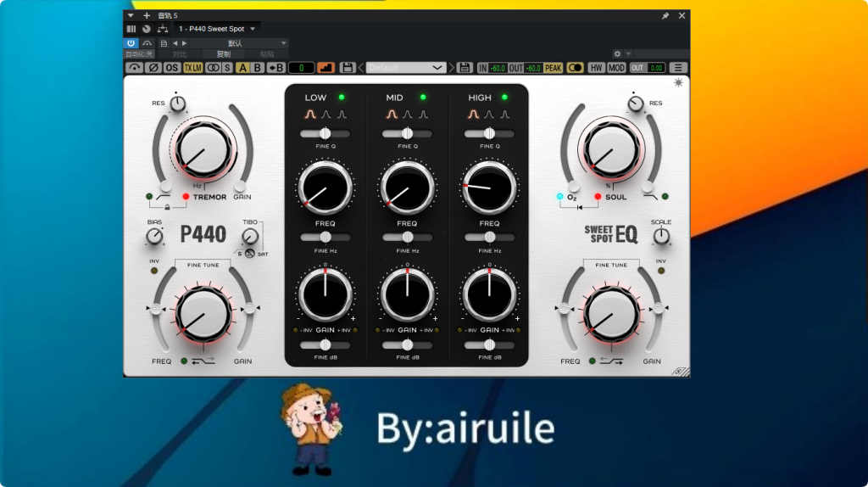Click the MID band FINE Hz slider

tap(407, 237)
